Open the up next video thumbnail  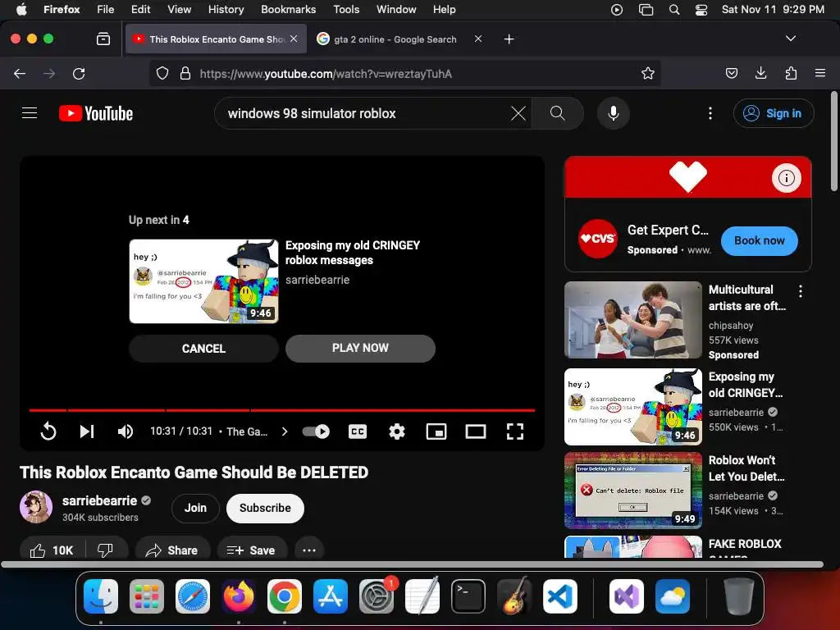203,281
